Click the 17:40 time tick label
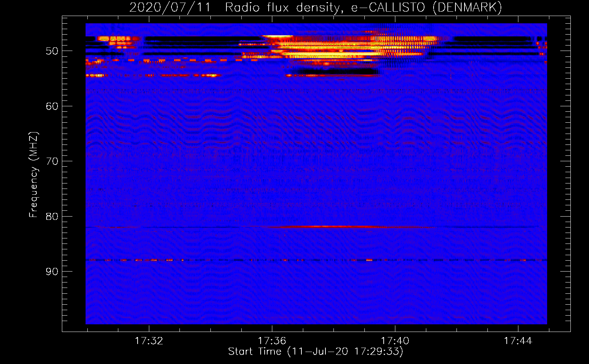This screenshot has height=364, width=589. pyautogui.click(x=395, y=341)
